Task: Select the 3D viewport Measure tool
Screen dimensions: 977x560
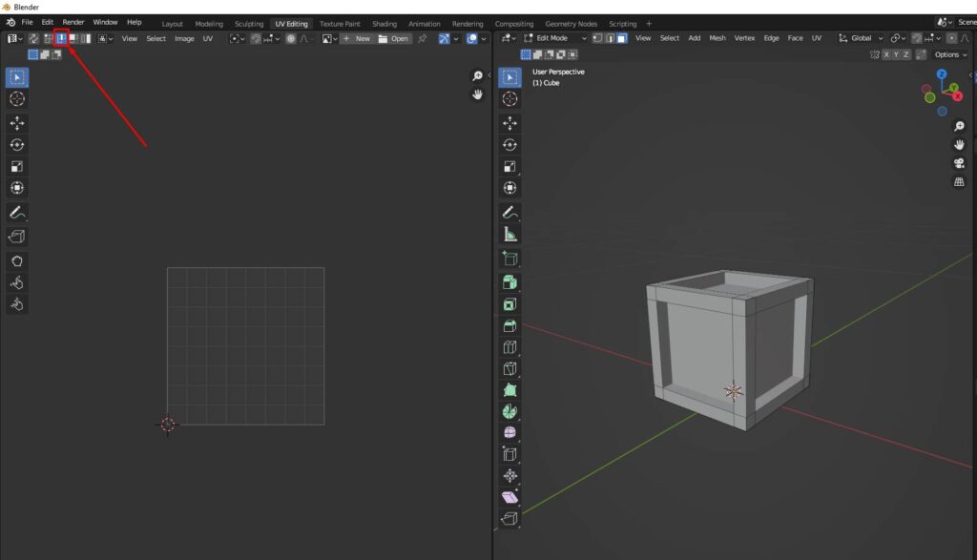Action: pyautogui.click(x=509, y=235)
